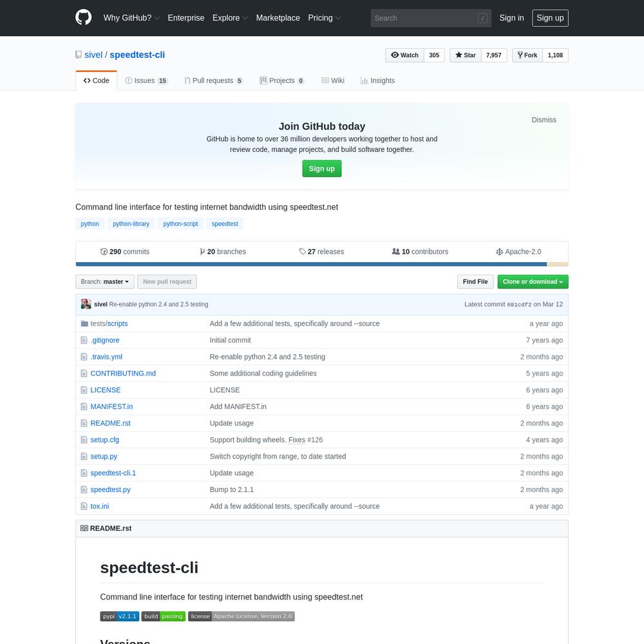The image size is (644, 644).
Task: Click the file icon beside speedtest-cli.1
Action: 84,473
